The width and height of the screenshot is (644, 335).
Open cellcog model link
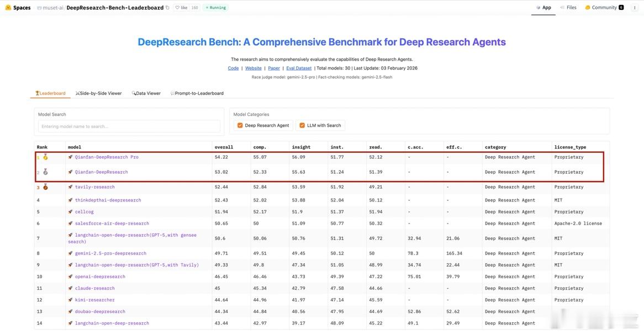pos(84,212)
